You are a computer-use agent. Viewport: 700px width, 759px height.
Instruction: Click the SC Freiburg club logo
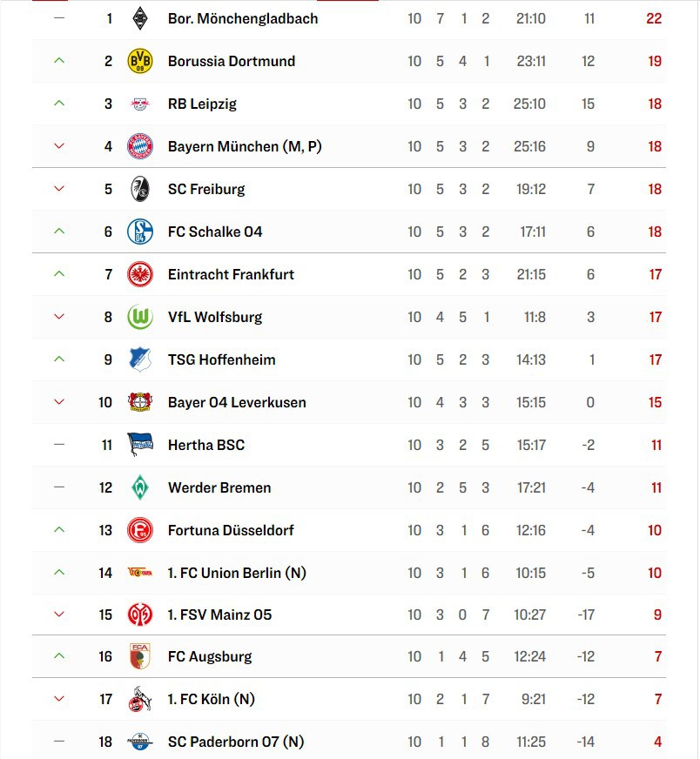pos(139,189)
